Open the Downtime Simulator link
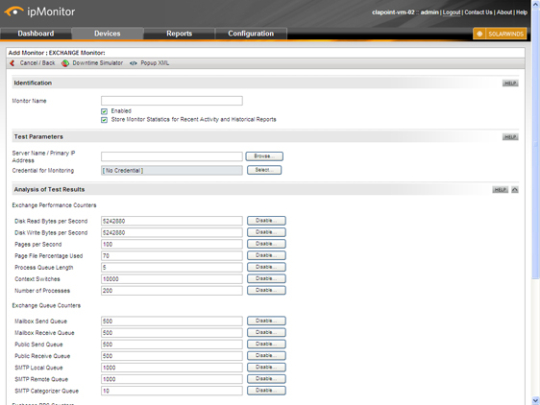This screenshot has width=540, height=405. pos(97,63)
